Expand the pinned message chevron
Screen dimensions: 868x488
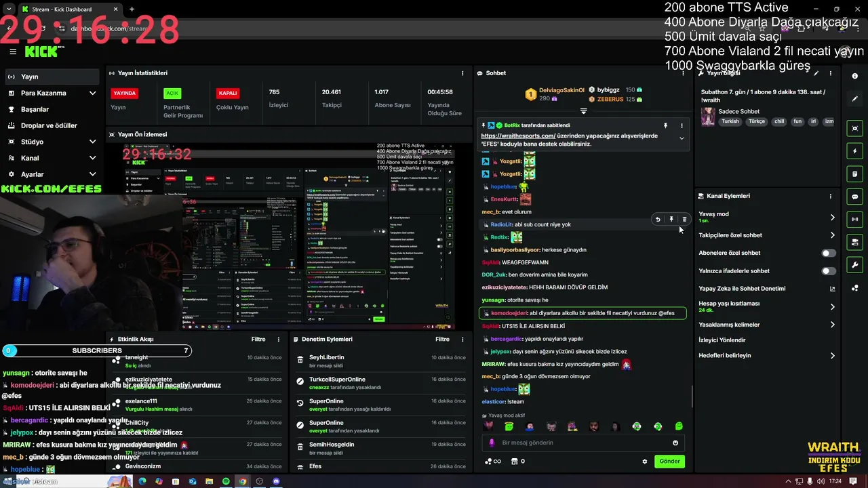pyautogui.click(x=682, y=138)
